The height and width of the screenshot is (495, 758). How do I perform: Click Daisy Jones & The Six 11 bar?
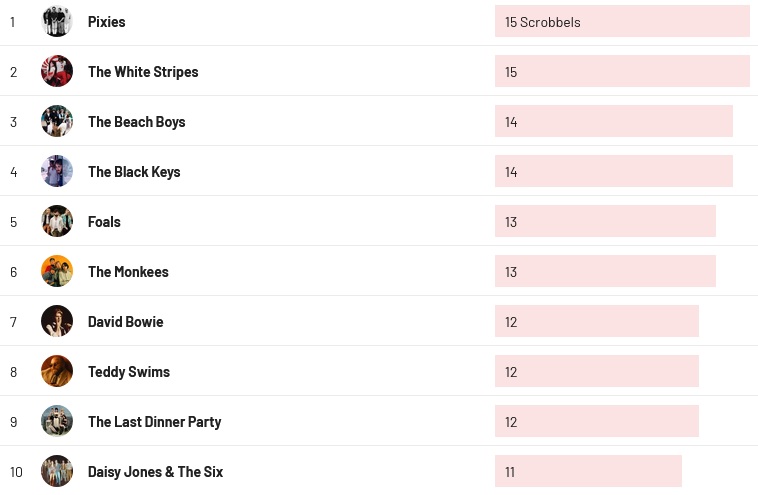click(x=588, y=472)
